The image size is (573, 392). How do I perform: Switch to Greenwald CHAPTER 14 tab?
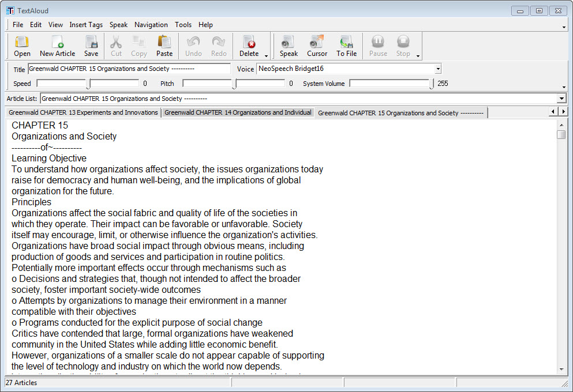[x=238, y=112]
